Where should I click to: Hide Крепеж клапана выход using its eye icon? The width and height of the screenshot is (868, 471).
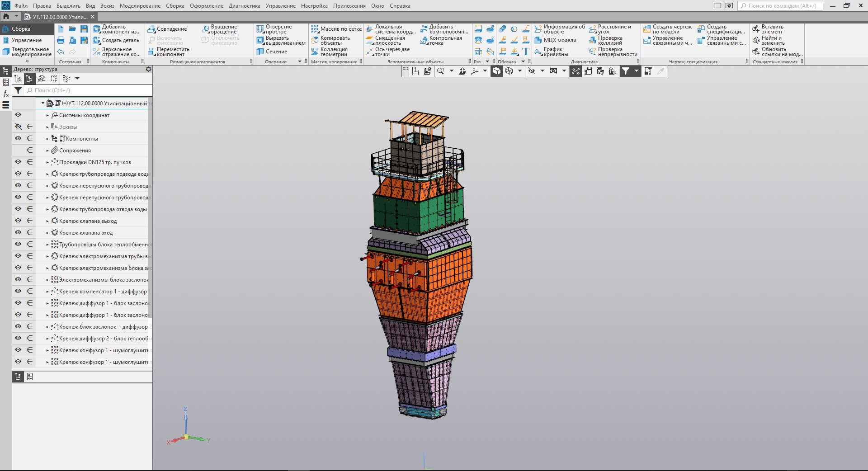18,221
